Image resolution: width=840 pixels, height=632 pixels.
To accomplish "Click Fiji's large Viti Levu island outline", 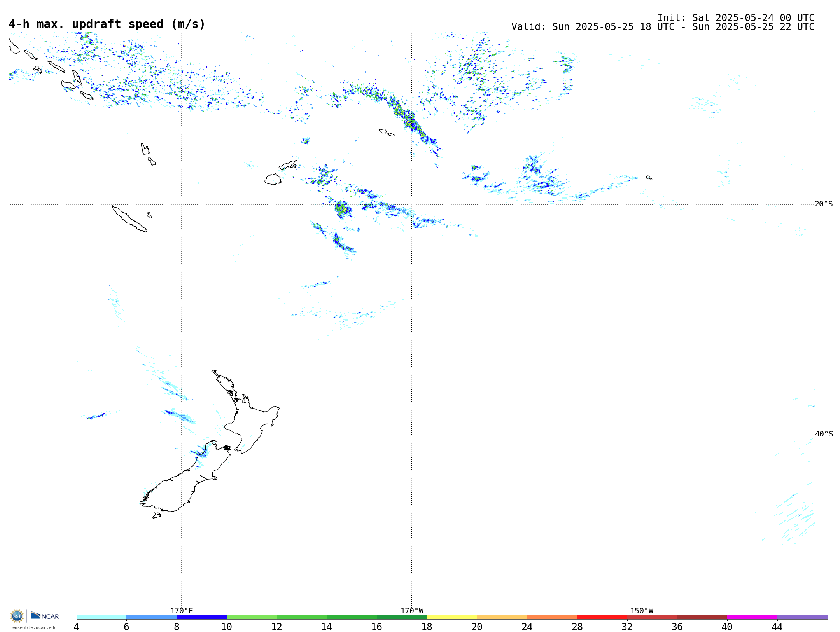I will pos(273,179).
